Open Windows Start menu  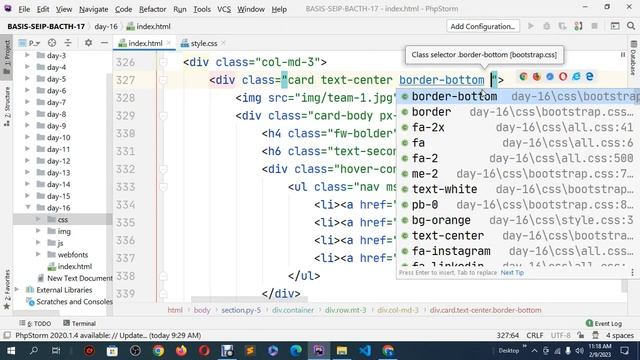[x=11, y=351]
